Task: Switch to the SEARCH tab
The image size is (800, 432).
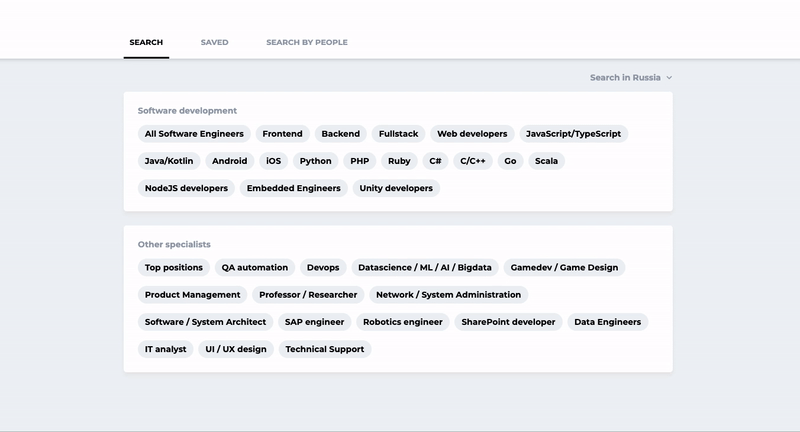Action: coord(146,42)
